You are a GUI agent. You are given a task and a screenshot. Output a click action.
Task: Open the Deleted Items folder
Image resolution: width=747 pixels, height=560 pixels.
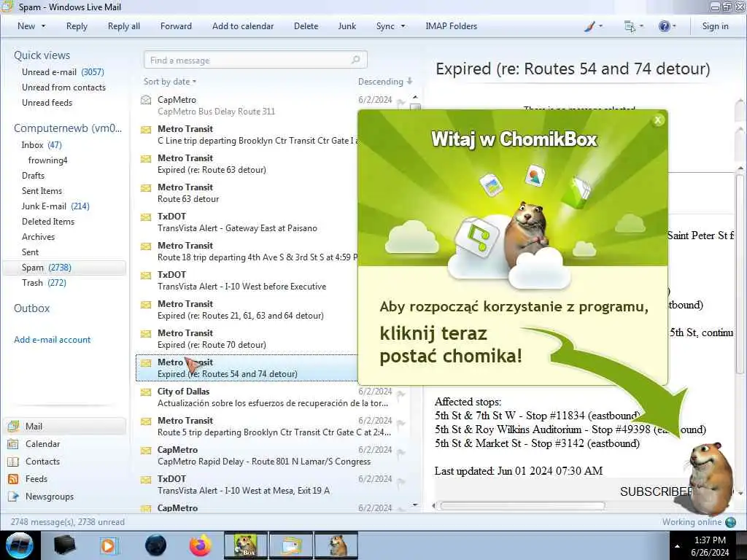47,221
